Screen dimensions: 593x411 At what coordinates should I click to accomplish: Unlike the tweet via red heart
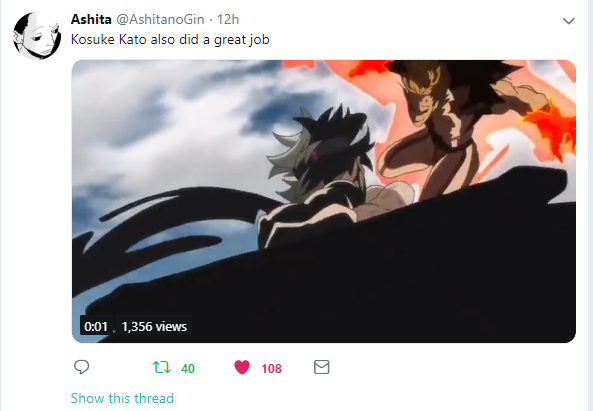pyautogui.click(x=242, y=367)
